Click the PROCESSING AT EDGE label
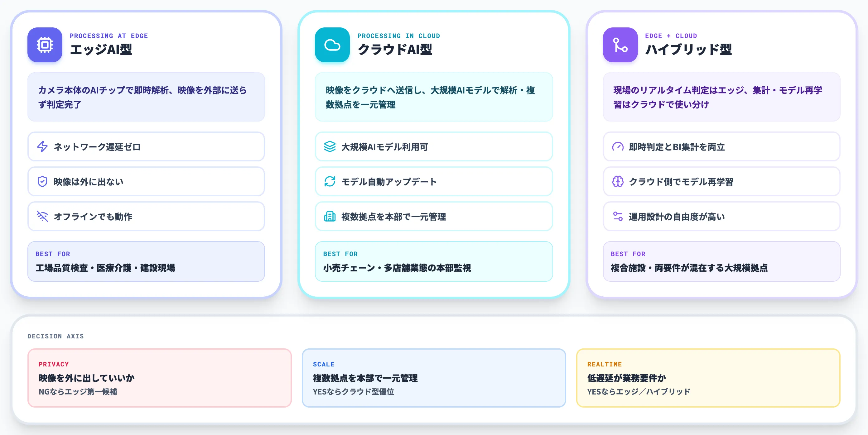The height and width of the screenshot is (435, 868). point(109,36)
